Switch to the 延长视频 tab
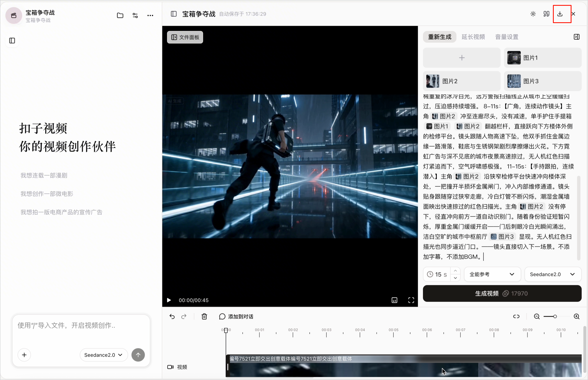The height and width of the screenshot is (380, 588). [x=473, y=37]
